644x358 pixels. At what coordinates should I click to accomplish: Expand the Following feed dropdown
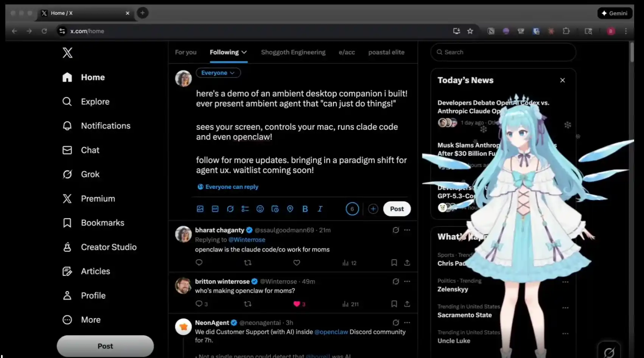244,52
